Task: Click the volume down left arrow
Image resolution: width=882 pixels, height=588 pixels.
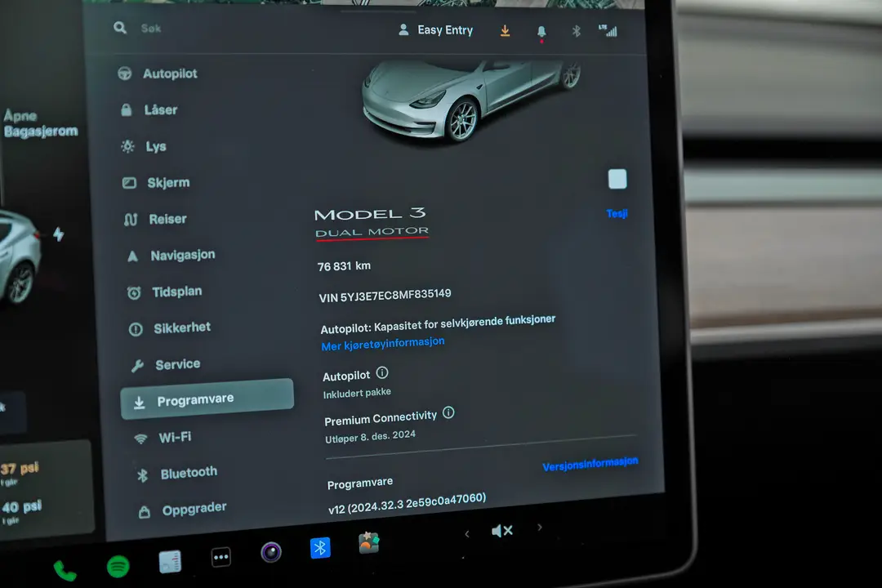Action: pyautogui.click(x=467, y=534)
